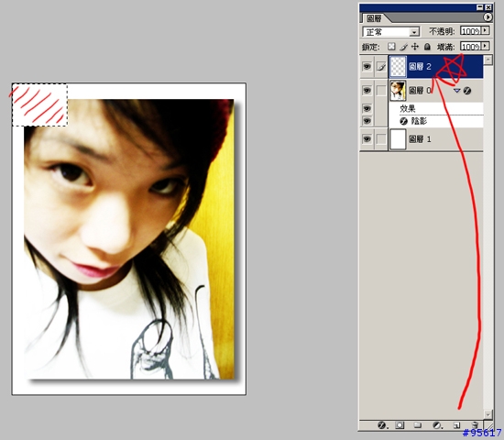Click the effect icon beside 陰影
The image size is (504, 440).
click(403, 121)
